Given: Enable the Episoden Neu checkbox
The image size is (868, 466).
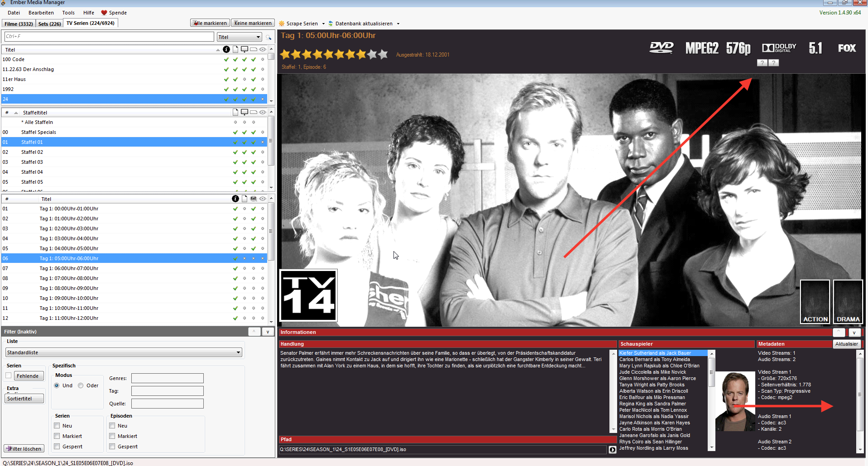Looking at the screenshot, I should (112, 426).
